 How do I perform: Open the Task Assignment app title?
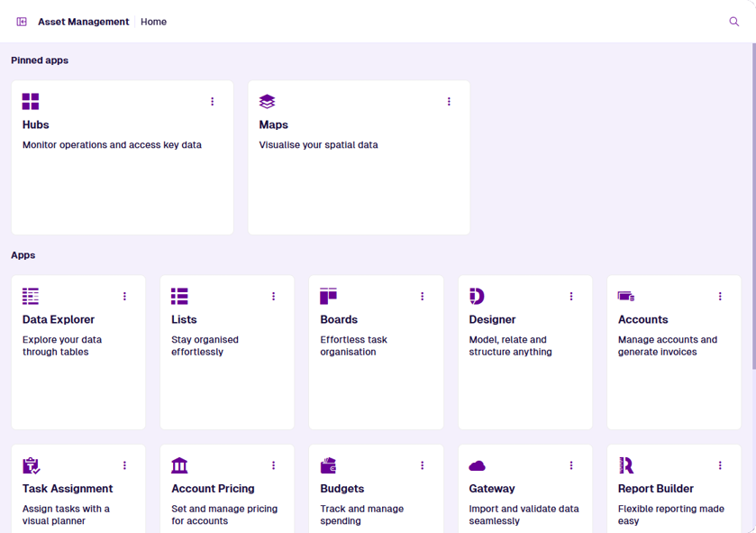pos(68,489)
